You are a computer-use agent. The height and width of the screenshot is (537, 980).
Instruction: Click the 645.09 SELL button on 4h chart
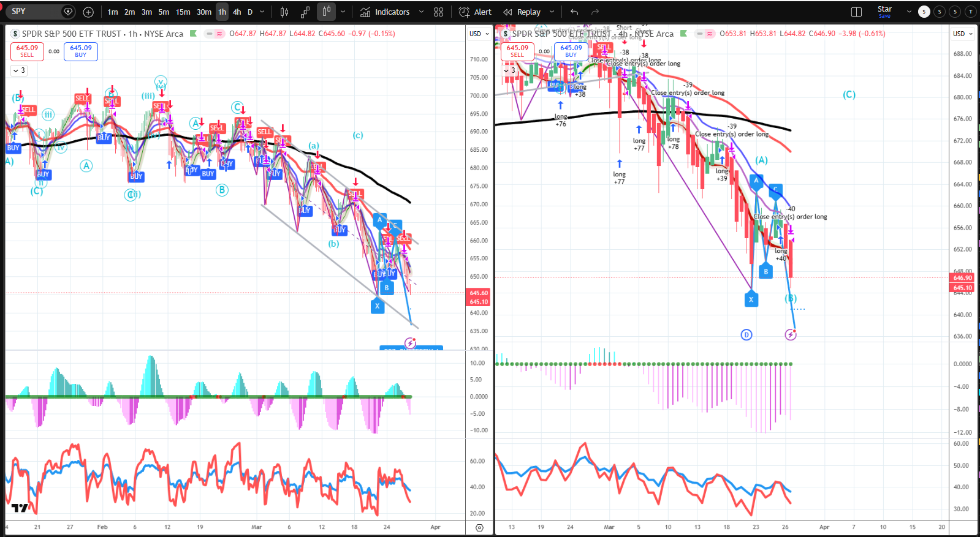coord(517,51)
